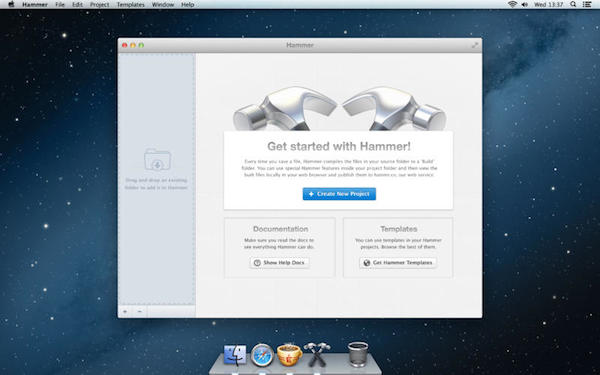This screenshot has width=600, height=375.
Task: Zoom the Hammer window with the green button
Action: (x=141, y=45)
